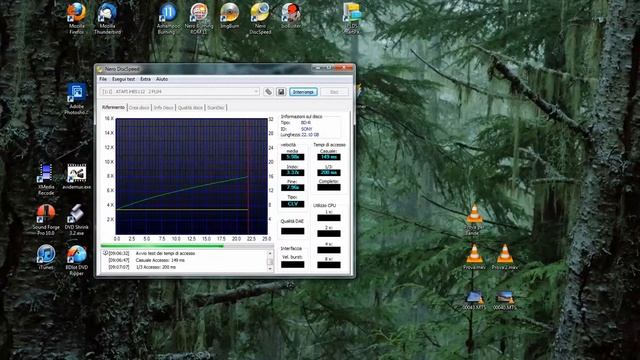
Task: Click the '1/3 Accesso: 200 ms' log line
Action: (x=156, y=267)
